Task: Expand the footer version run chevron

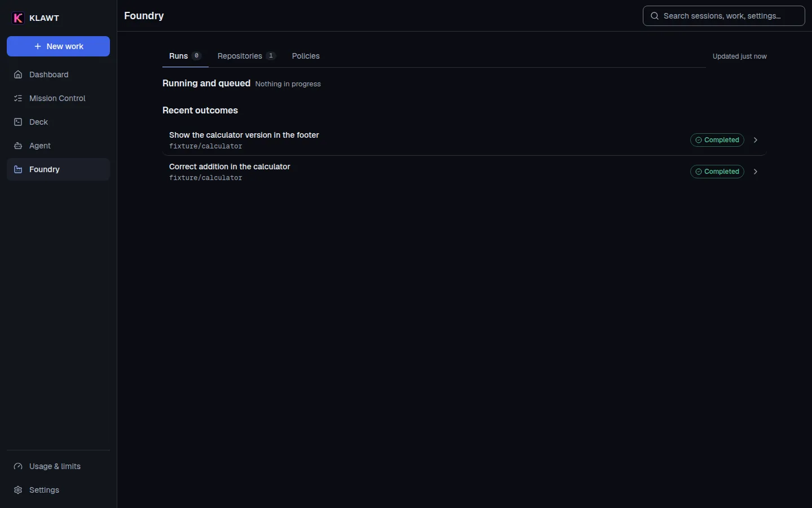Action: click(756, 140)
